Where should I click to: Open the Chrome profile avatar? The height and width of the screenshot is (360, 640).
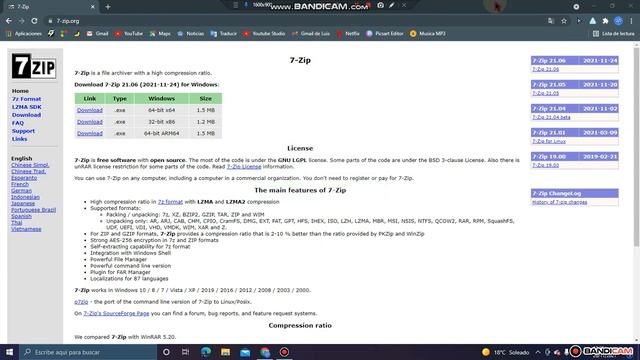618,21
